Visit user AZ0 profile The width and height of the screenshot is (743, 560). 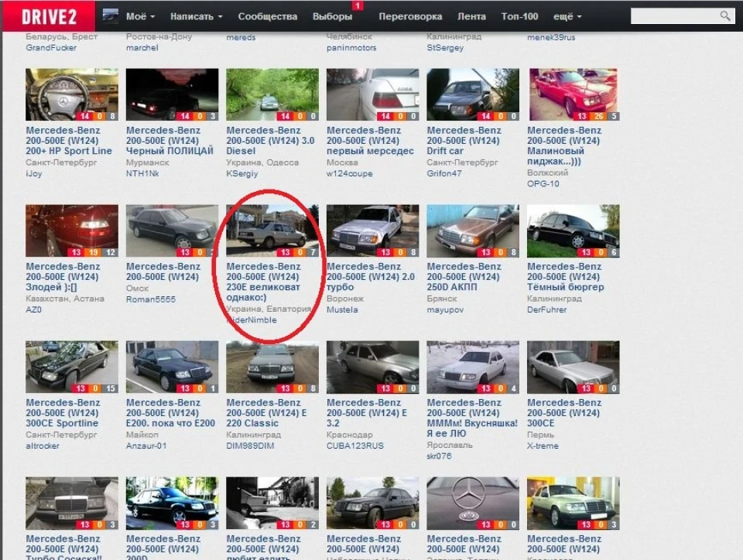click(33, 309)
